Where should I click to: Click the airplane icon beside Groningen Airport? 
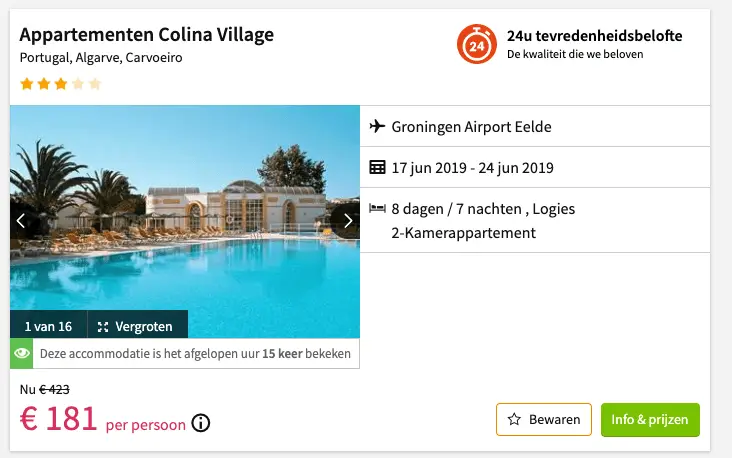point(377,126)
